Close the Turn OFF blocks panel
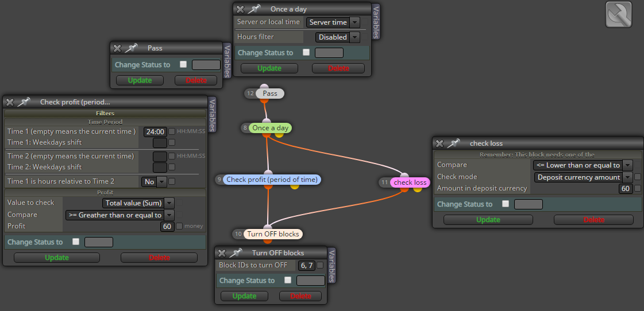Screen dimensions: 644x311 coord(222,252)
